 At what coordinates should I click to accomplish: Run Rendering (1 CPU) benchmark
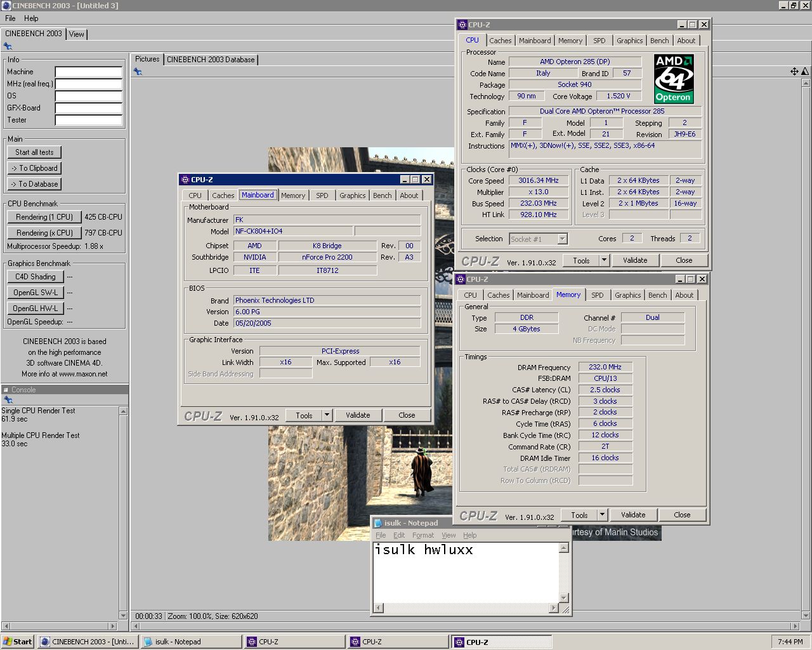click(44, 217)
